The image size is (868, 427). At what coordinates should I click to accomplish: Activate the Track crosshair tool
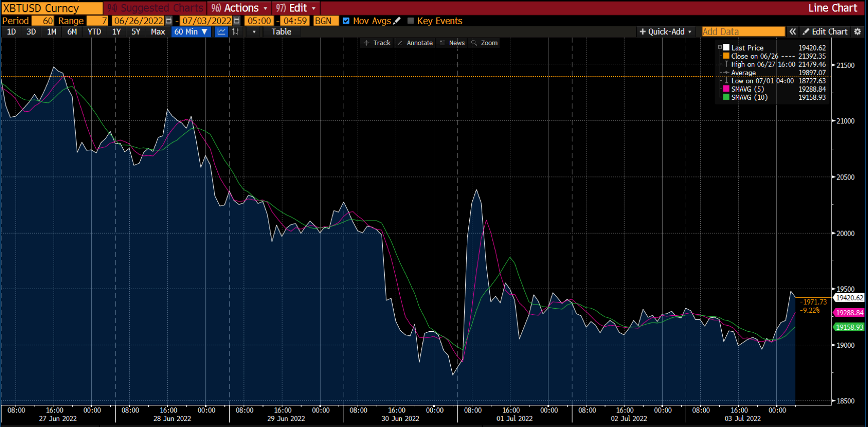tap(377, 43)
